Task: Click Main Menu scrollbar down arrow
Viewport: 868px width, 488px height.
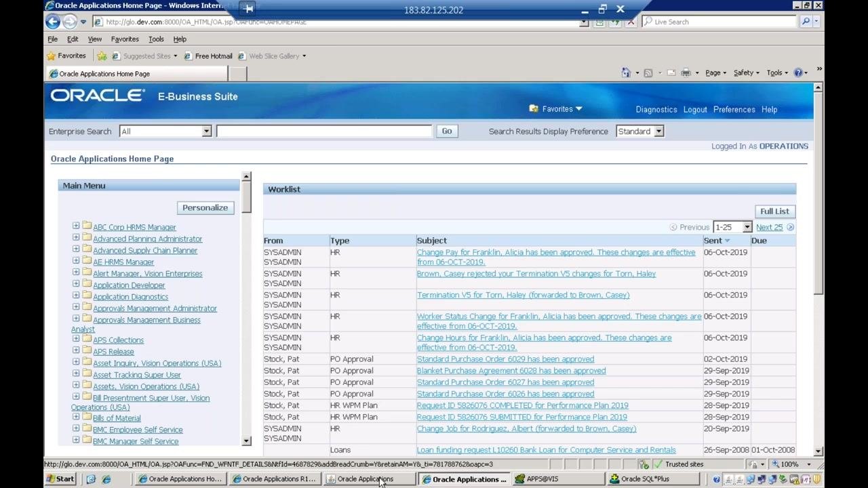Action: click(246, 441)
